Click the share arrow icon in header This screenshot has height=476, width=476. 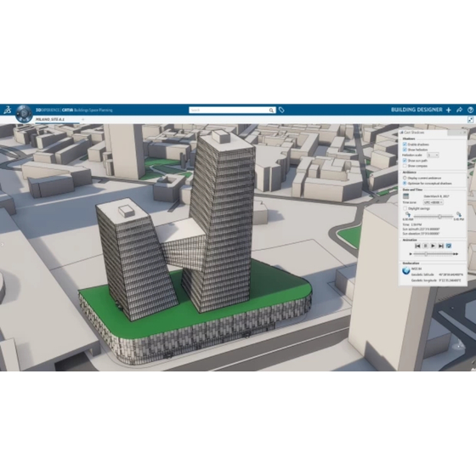[459, 110]
